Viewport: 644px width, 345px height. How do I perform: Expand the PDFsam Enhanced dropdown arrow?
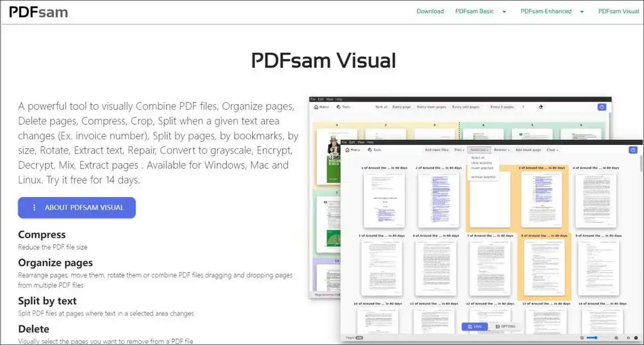click(582, 11)
